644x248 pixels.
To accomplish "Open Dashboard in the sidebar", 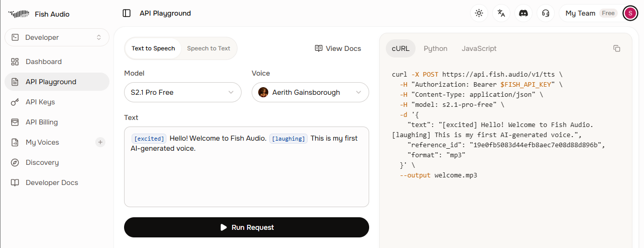I will [57, 61].
